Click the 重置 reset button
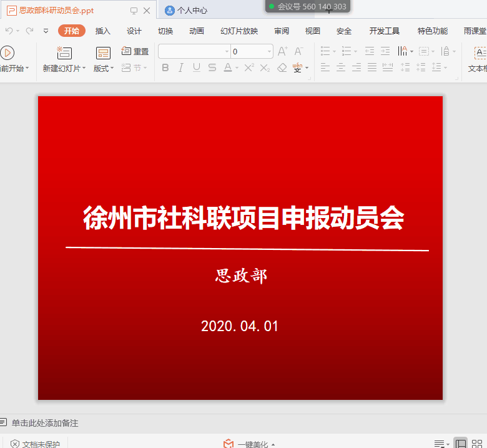Screen dimensions: 487x448 pos(135,51)
